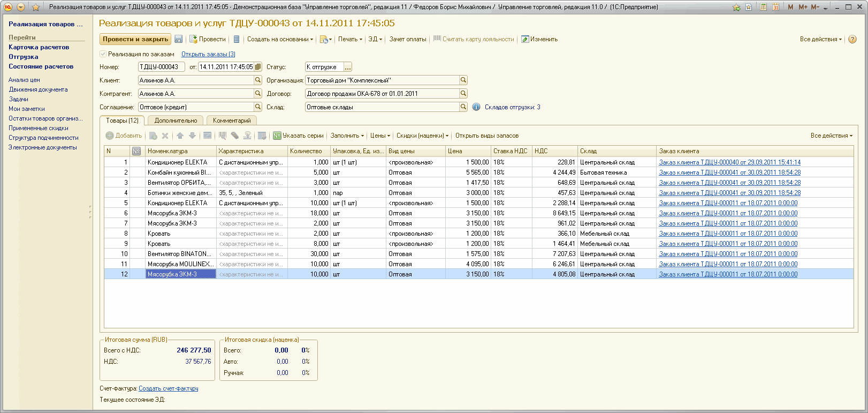The height and width of the screenshot is (413, 868).
Task: Click the get link star-arrow icon in title bar
Action: tap(736, 7)
